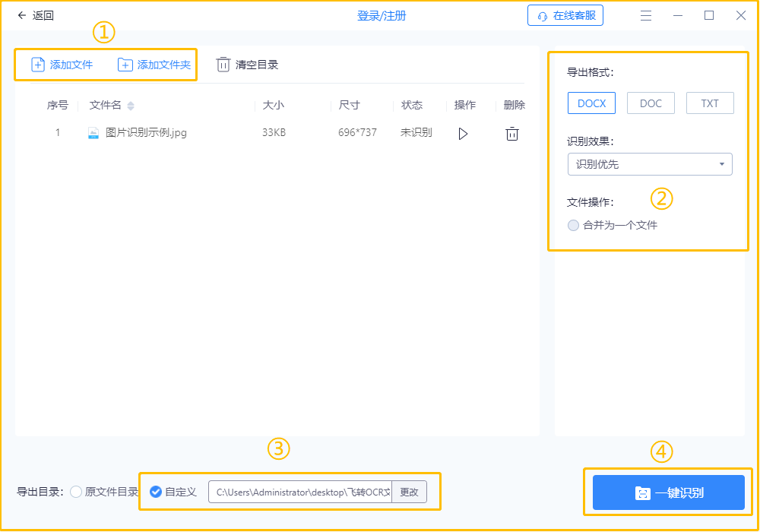Image resolution: width=760 pixels, height=532 pixels.
Task: Select DOCX export format
Action: tap(591, 103)
